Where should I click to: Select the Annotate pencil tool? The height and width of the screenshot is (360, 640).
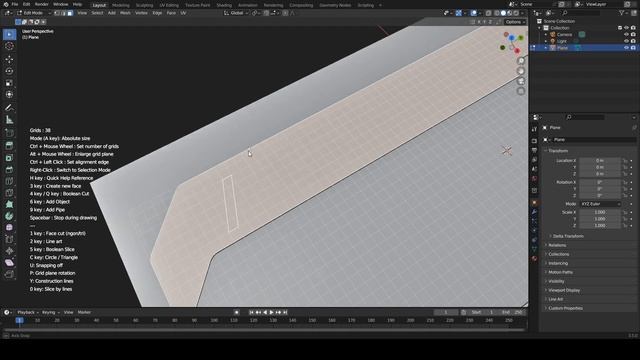[9, 108]
